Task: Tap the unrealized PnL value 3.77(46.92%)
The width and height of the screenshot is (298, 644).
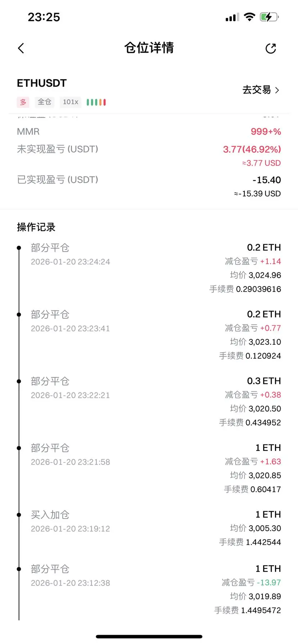Action: 252,149
